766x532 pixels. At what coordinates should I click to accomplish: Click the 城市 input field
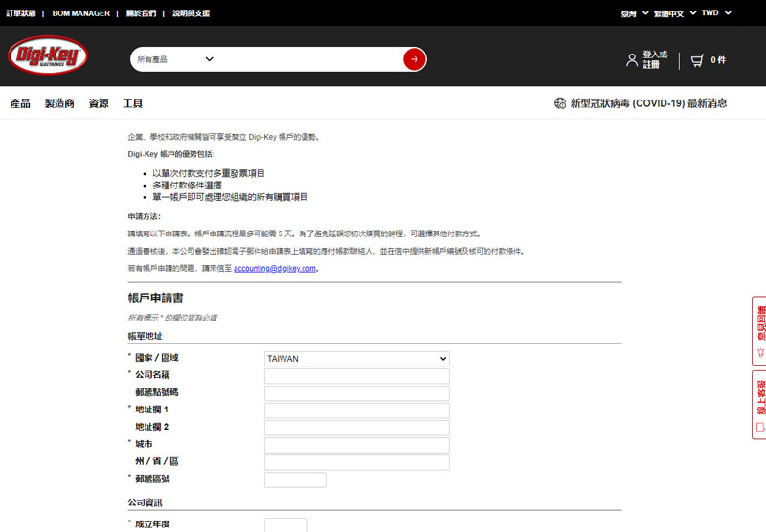pos(356,445)
